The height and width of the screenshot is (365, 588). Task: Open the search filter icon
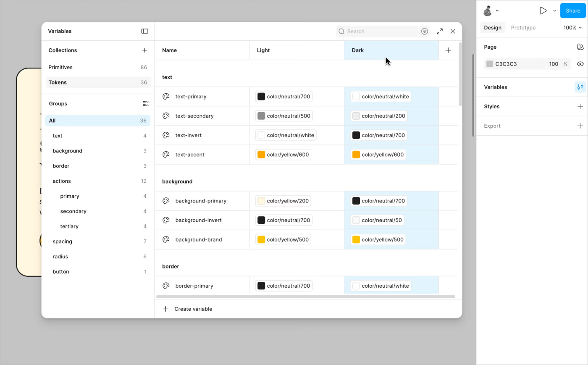pos(425,32)
